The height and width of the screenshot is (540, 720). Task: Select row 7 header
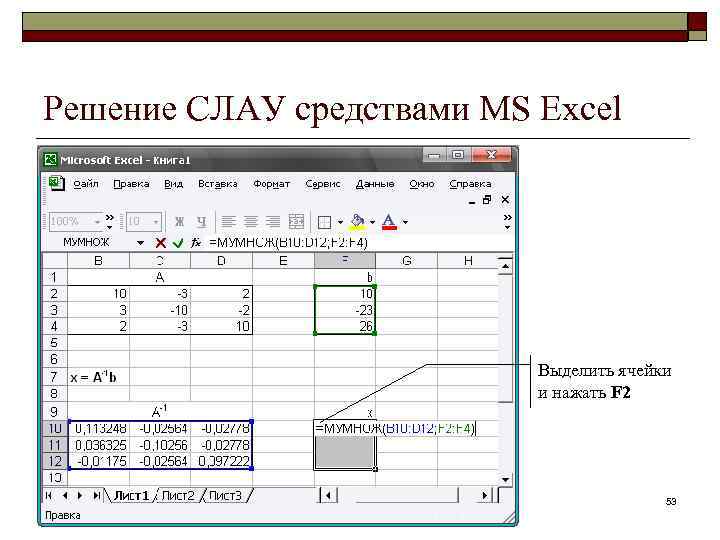tap(54, 377)
